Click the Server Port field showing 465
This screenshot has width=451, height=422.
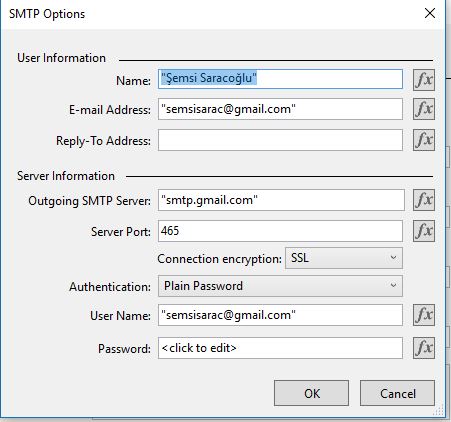point(280,231)
